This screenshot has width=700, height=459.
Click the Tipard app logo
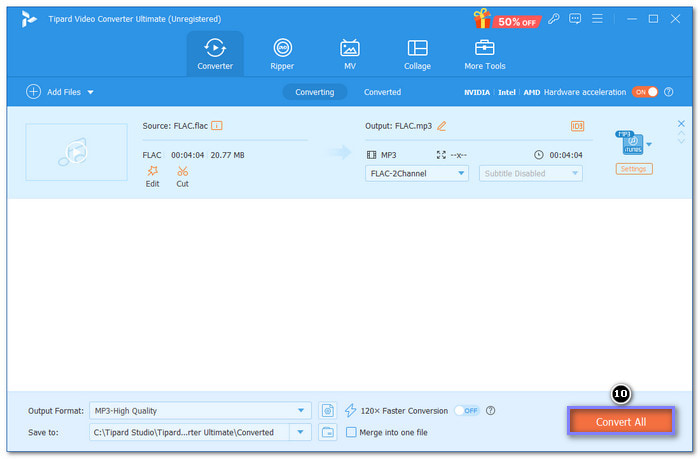[29, 19]
